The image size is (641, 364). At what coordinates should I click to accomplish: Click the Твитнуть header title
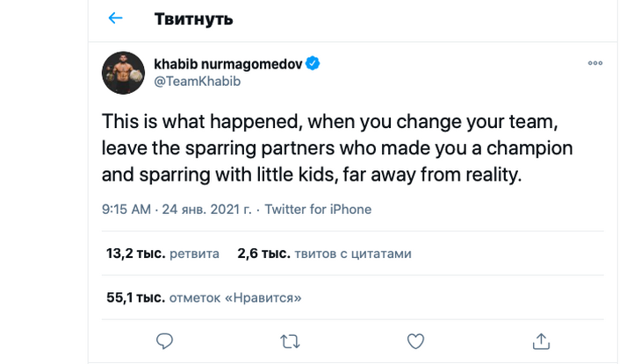[193, 18]
